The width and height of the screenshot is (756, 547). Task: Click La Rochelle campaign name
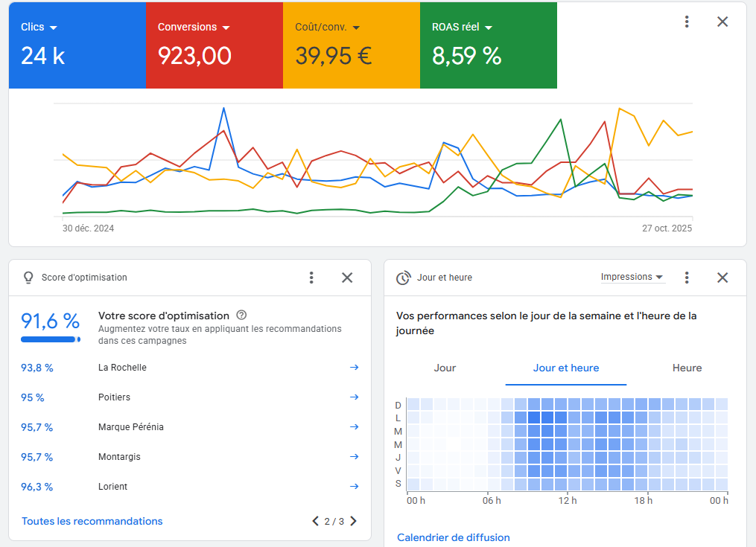pyautogui.click(x=122, y=367)
